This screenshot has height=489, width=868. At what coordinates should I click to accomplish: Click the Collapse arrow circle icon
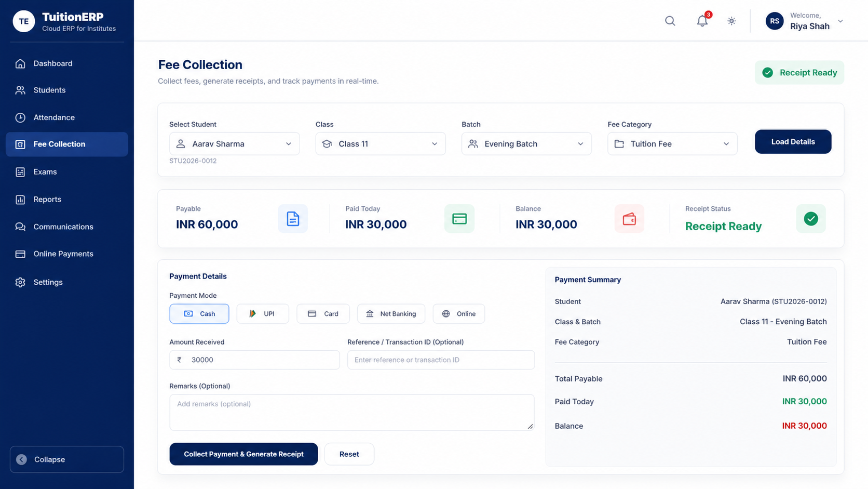click(21, 459)
